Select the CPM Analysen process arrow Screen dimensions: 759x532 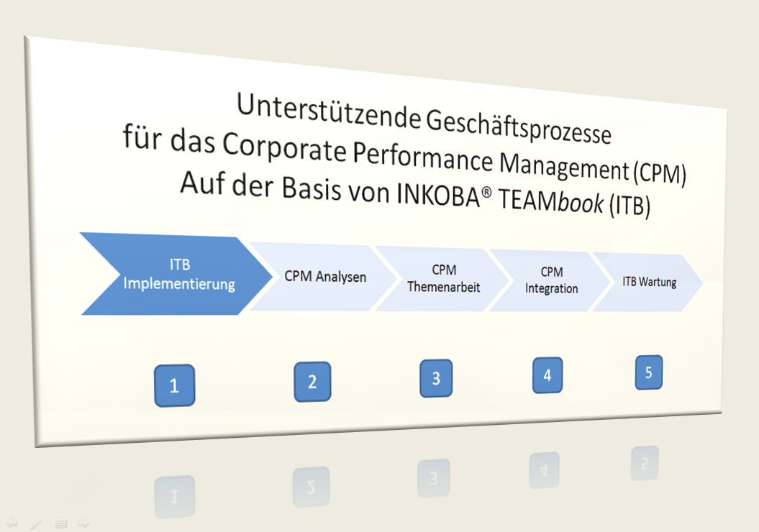tap(323, 277)
